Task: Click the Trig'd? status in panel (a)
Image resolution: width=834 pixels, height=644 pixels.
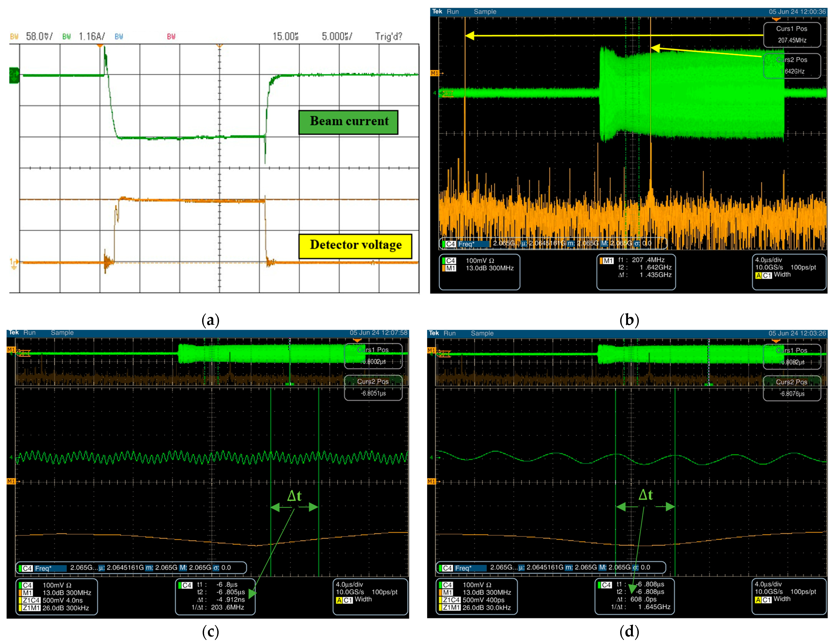Action: point(388,36)
